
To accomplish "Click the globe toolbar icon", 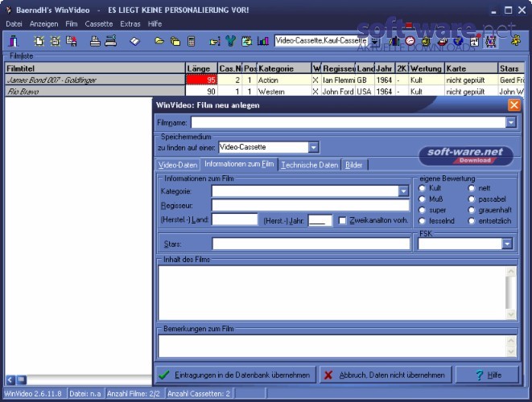I will tap(458, 41).
